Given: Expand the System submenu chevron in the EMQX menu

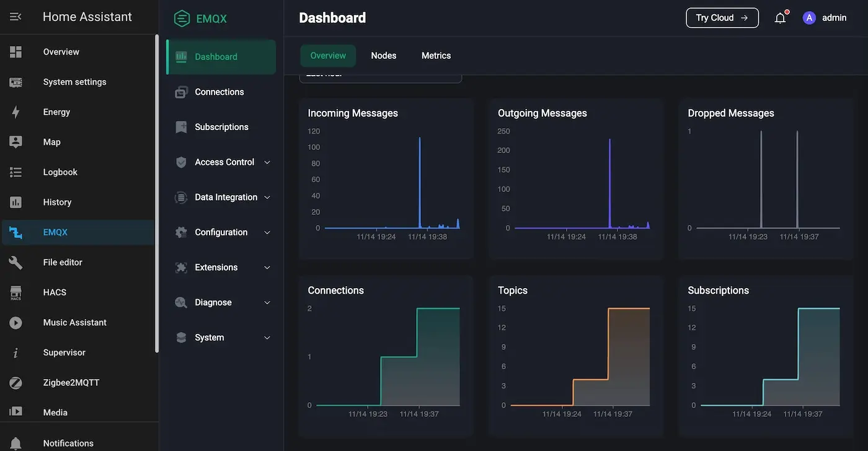Looking at the screenshot, I should click(267, 338).
